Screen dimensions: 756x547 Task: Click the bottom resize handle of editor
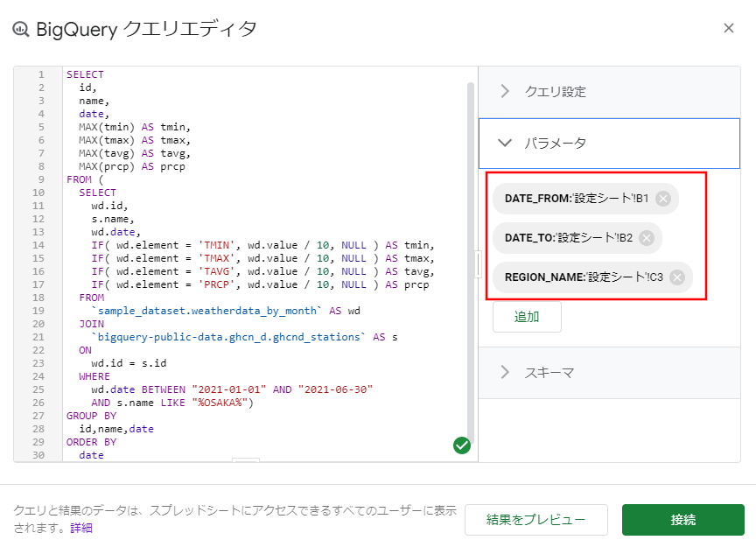246,460
